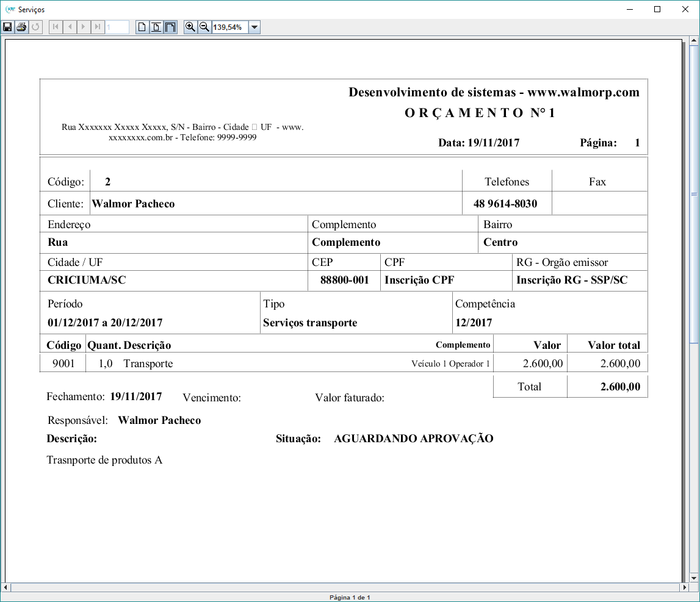This screenshot has width=700, height=602.
Task: Click the reload report icon
Action: pos(35,27)
